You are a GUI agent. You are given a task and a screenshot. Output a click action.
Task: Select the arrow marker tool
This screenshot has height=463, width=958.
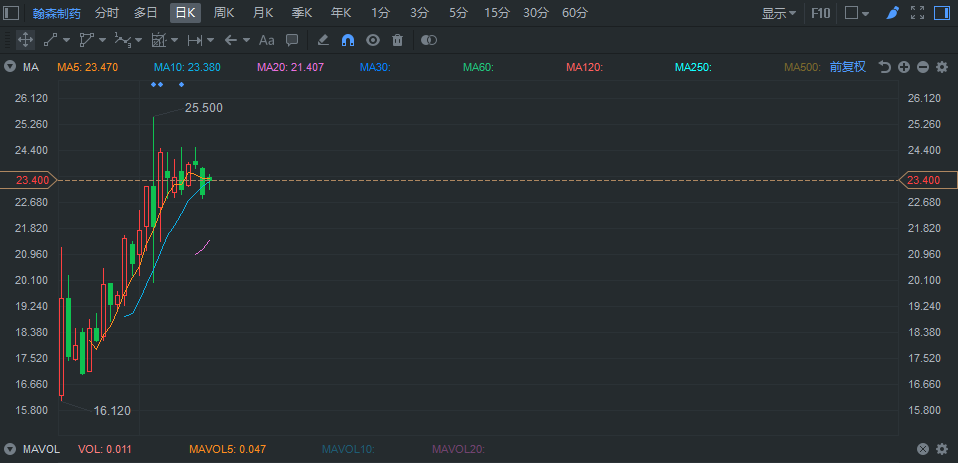(230, 40)
